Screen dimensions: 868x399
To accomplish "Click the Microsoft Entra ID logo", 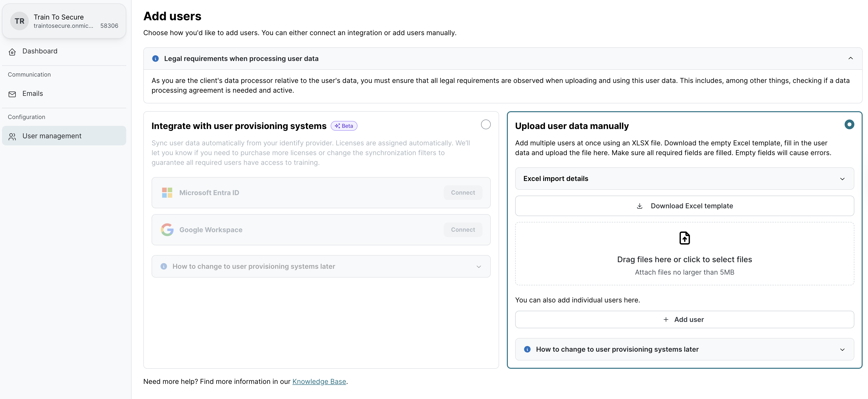I will [x=167, y=193].
